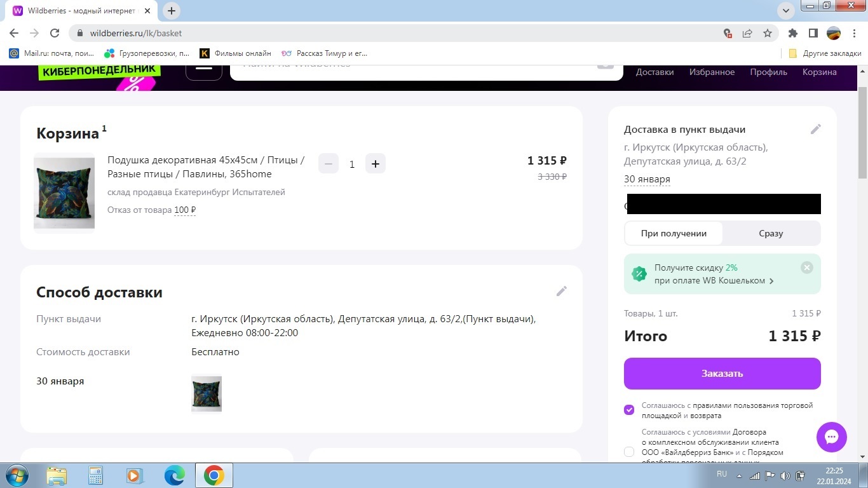This screenshot has height=488, width=868.
Task: Click the pillow thumbnail in the cart
Action: (64, 193)
